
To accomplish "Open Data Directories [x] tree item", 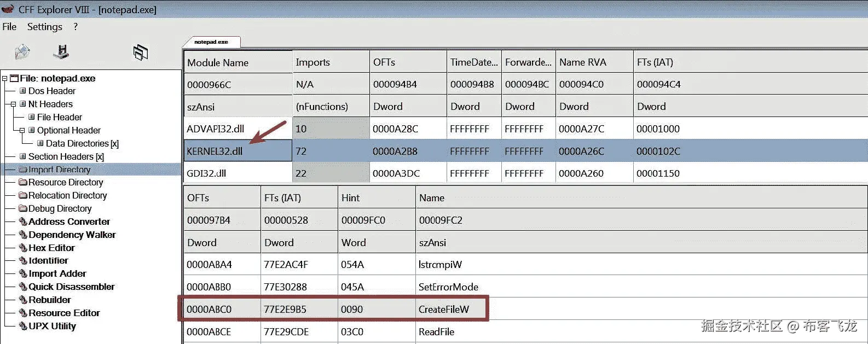I will tap(82, 143).
